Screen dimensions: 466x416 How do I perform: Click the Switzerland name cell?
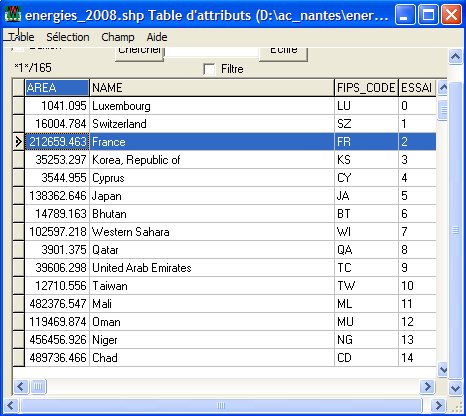click(x=212, y=124)
